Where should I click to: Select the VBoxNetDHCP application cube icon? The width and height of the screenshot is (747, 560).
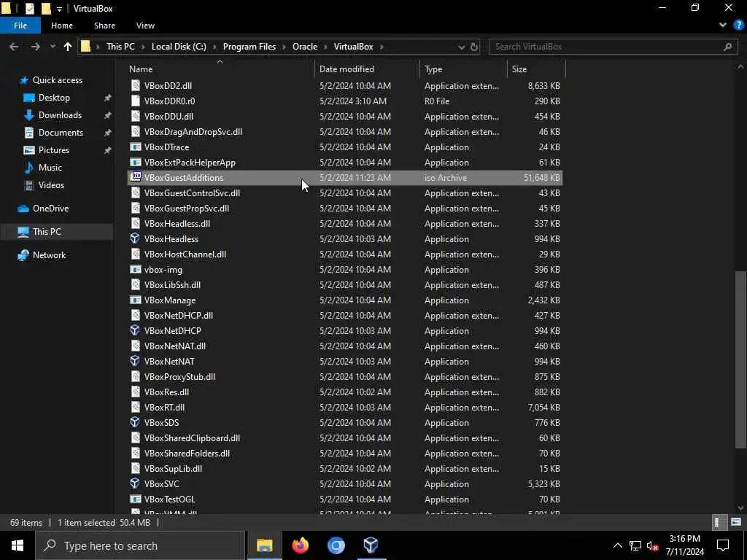(135, 330)
